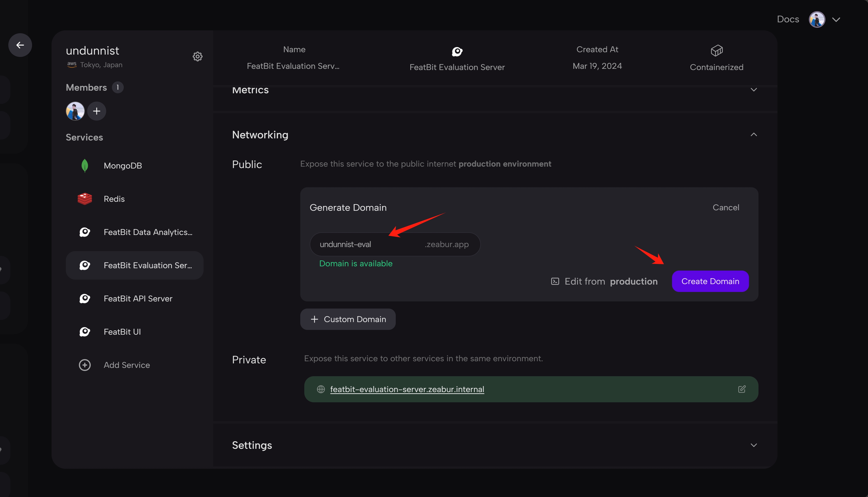868x497 pixels.
Task: Click the Tokyo, Japan region label
Action: click(101, 65)
